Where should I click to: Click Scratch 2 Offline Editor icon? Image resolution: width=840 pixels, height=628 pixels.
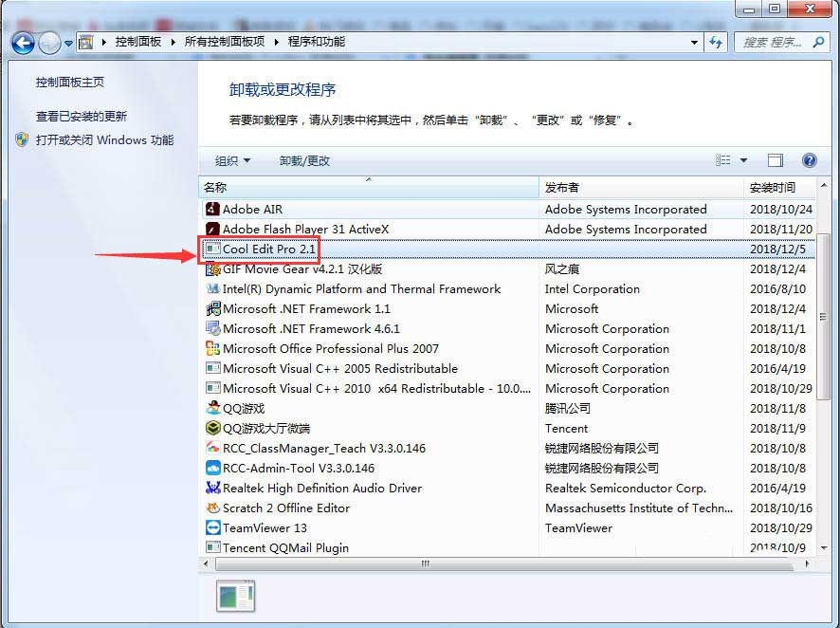(x=212, y=508)
